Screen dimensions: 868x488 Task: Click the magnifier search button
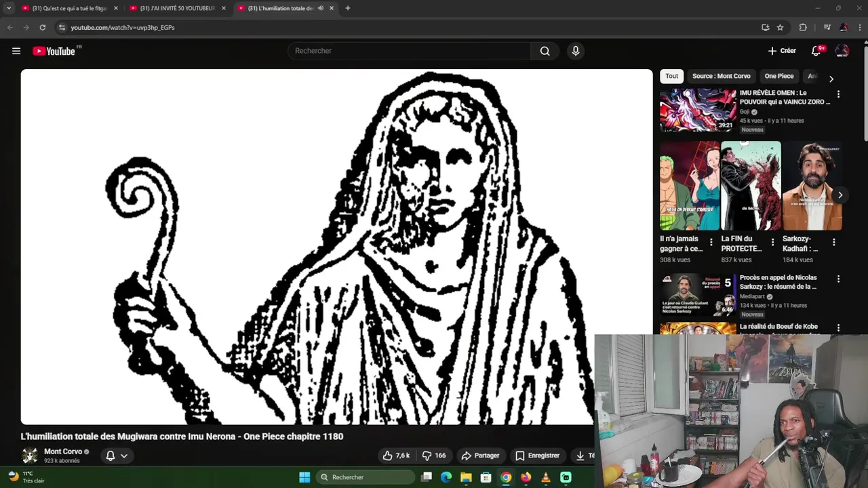pyautogui.click(x=545, y=51)
